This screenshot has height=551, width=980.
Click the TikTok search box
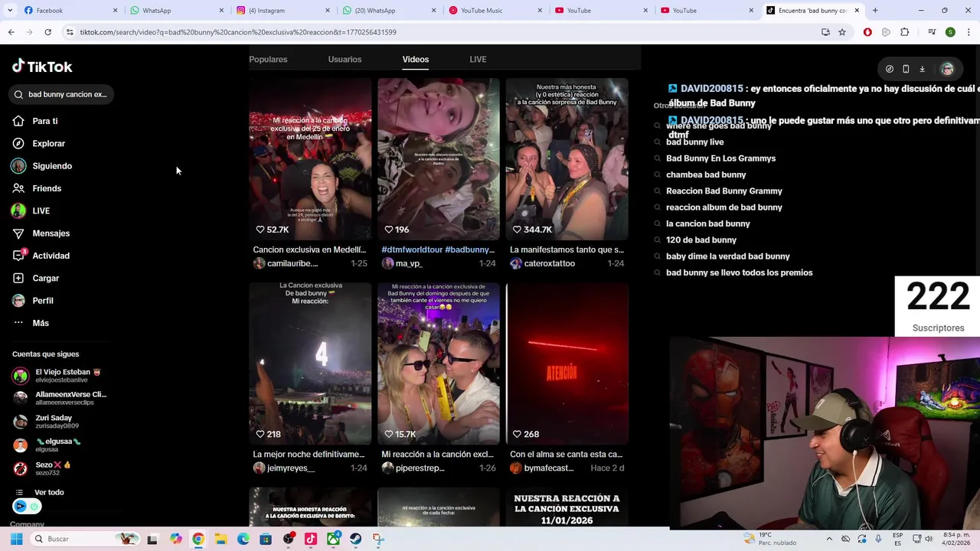[63, 94]
